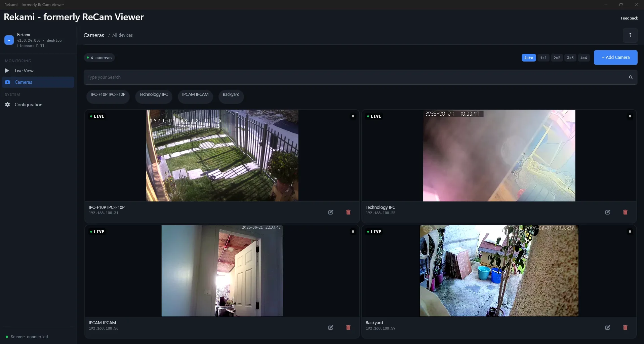Image resolution: width=644 pixels, height=344 pixels.
Task: Switch to 2x2 grid layout
Action: [x=557, y=58]
